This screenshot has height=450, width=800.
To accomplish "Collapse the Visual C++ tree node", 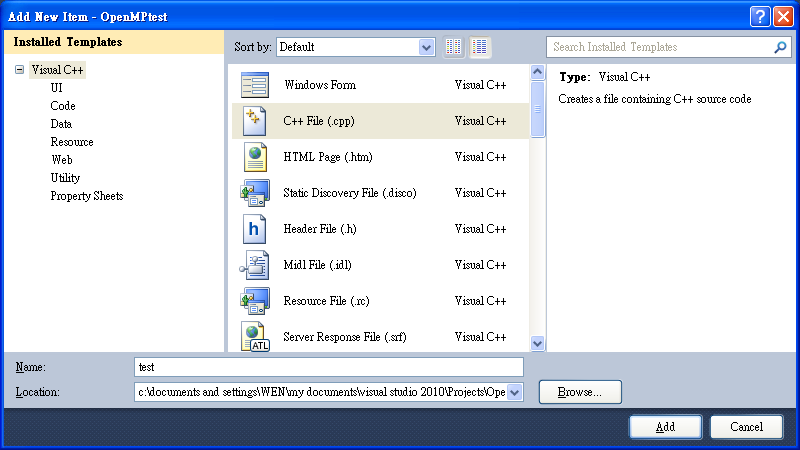I will tap(19, 70).
